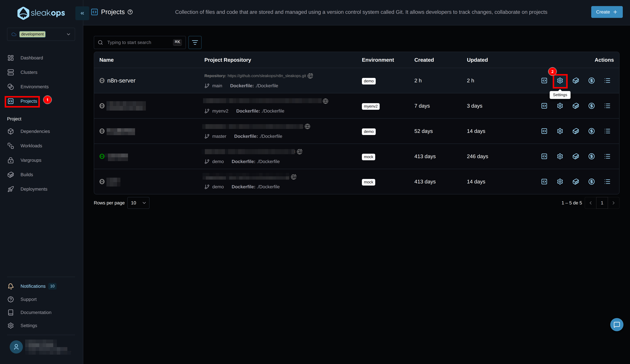Open the Settings gear for n8n-server project
Image resolution: width=630 pixels, height=364 pixels.
[x=560, y=81]
